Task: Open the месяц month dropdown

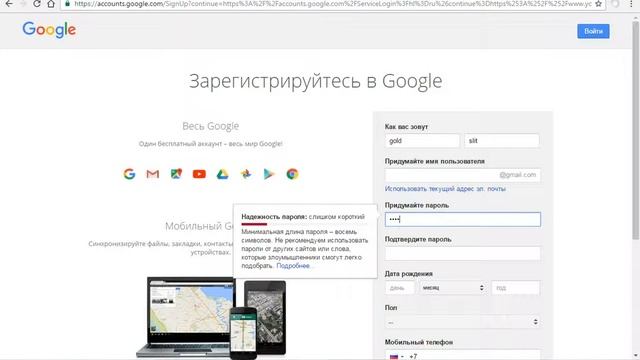Action: 453,288
